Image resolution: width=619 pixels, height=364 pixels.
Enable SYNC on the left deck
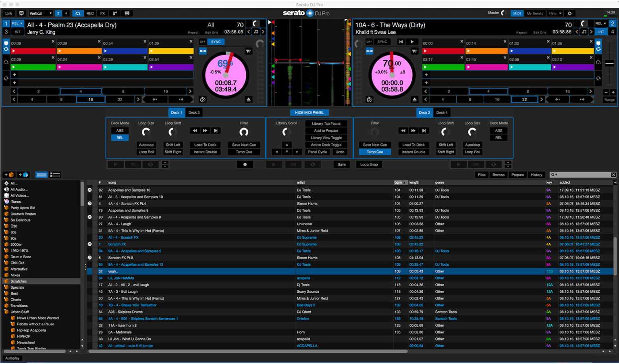215,41
